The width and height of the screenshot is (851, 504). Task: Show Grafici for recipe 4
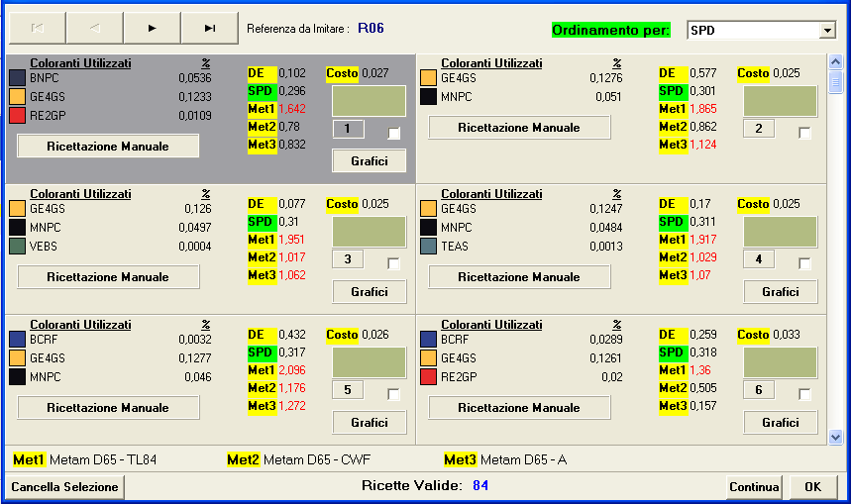point(780,292)
